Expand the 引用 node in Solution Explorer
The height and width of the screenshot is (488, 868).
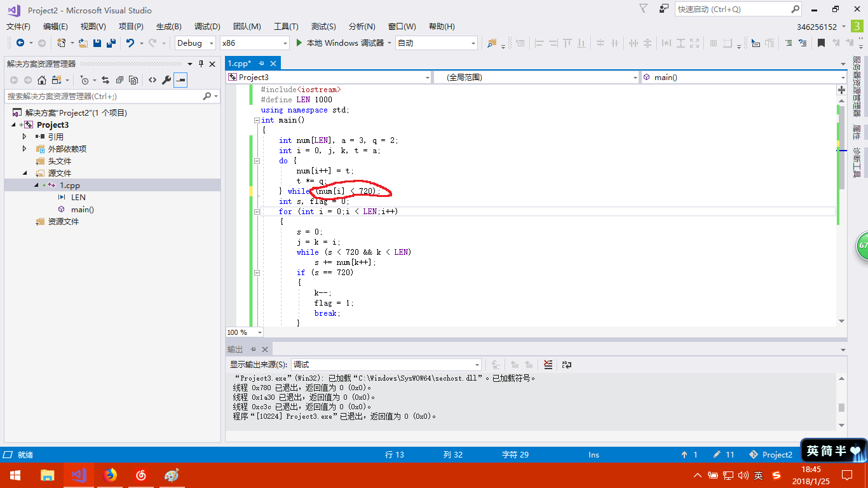coord(25,137)
